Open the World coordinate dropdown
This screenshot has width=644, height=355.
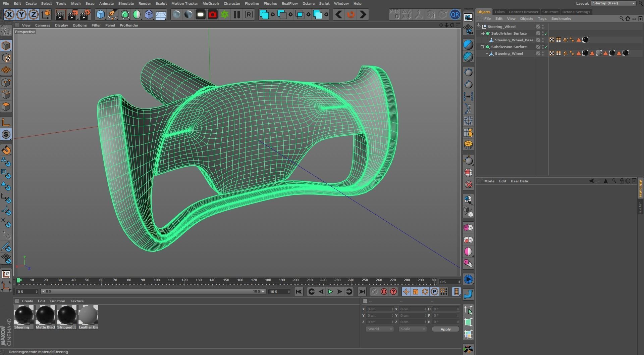[x=380, y=329]
